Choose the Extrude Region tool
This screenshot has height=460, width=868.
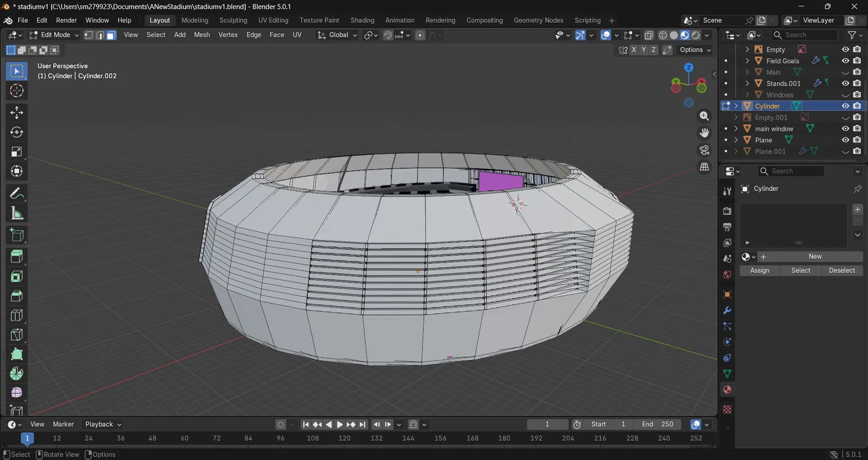click(x=16, y=256)
